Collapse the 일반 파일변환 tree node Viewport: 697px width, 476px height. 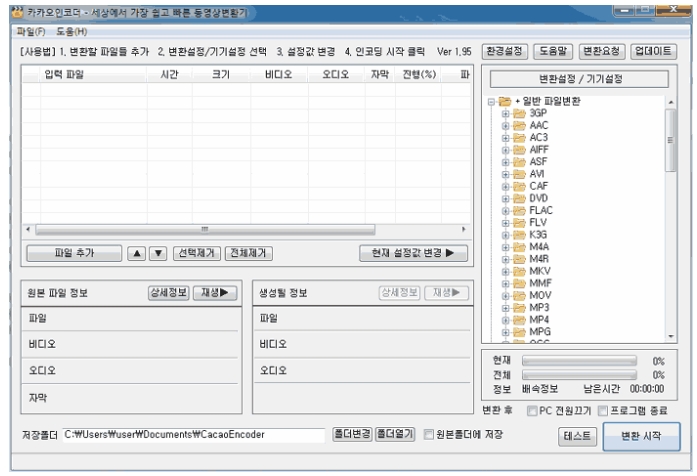(491, 102)
